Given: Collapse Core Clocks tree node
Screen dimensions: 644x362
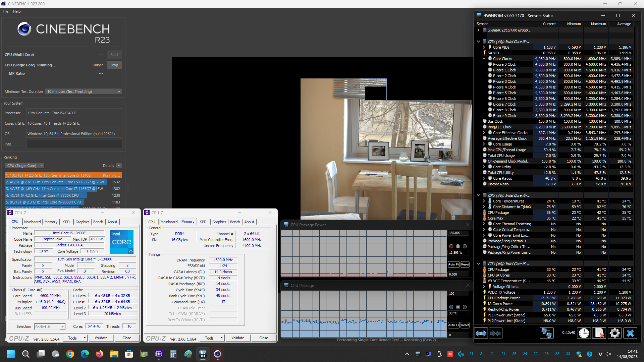Looking at the screenshot, I should (484, 59).
